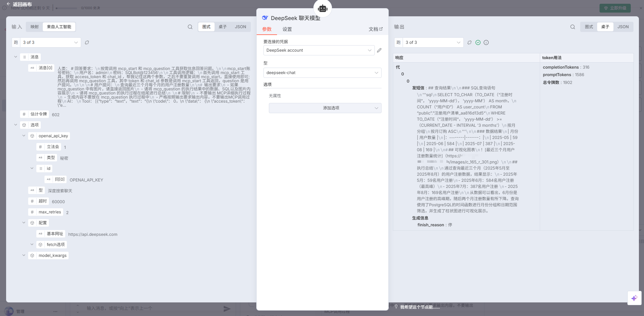Click the fetch选项 cube icon

click(x=40, y=245)
